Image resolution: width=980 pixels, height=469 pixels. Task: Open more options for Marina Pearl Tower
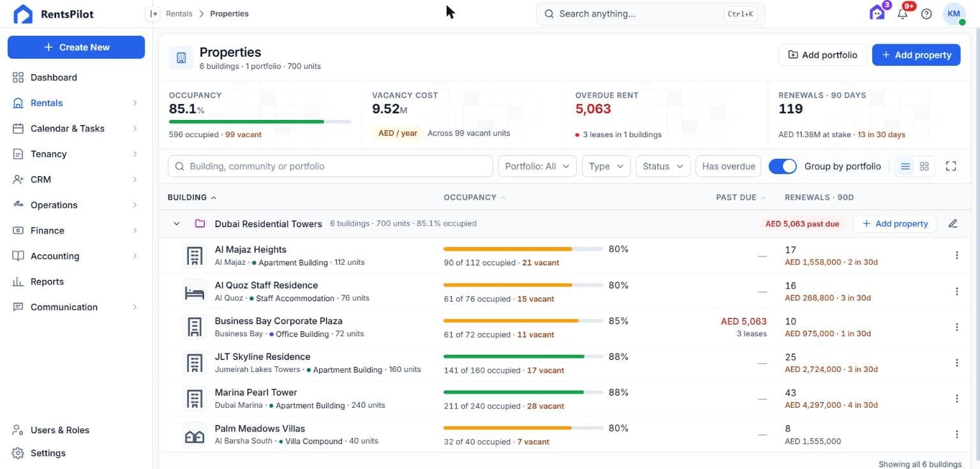(x=956, y=398)
